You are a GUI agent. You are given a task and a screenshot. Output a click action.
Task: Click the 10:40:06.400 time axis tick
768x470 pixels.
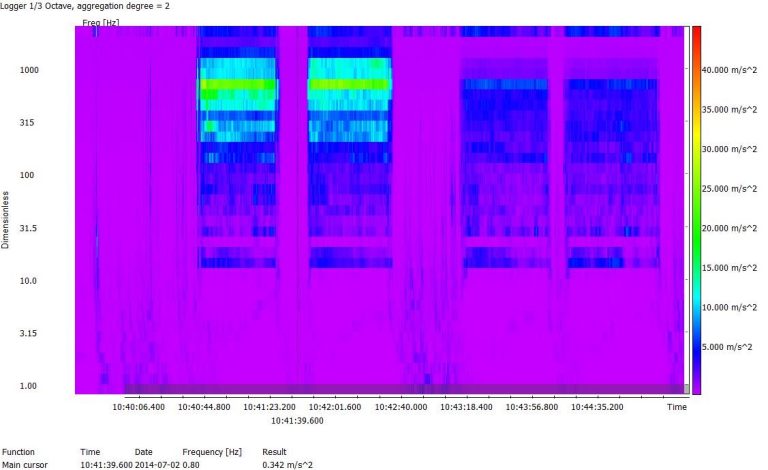pyautogui.click(x=138, y=408)
